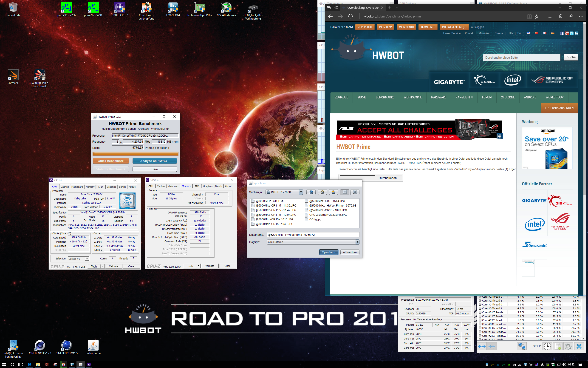This screenshot has height=368, width=588.
Task: Click the set-tabs-aside icon in Edge
Action: [336, 8]
